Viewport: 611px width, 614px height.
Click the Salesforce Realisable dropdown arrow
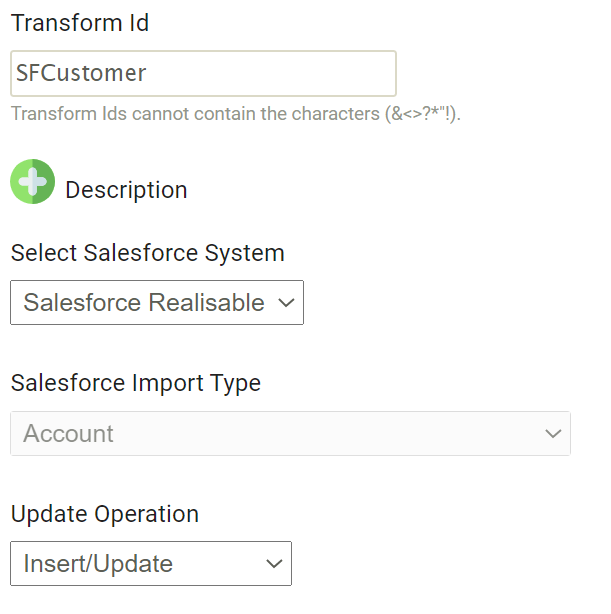tap(285, 303)
